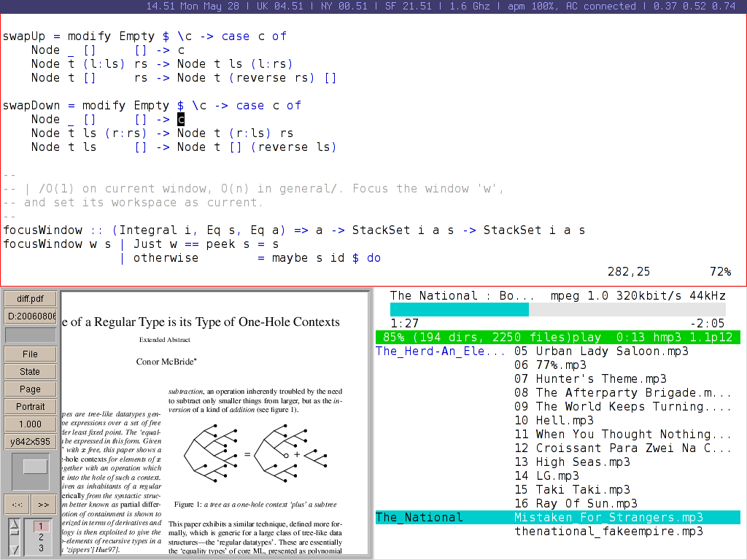
Task: Click the swapDown definition line in editor
Action: [x=152, y=105]
